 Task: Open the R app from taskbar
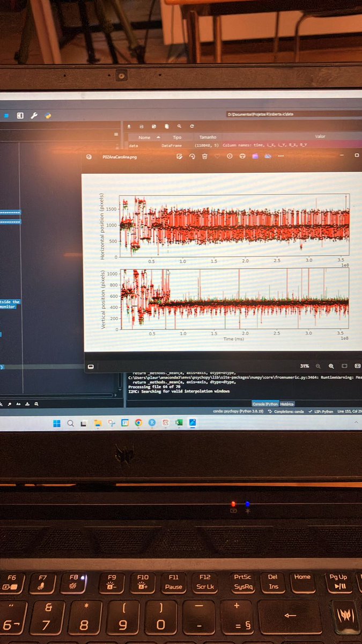coord(152,423)
